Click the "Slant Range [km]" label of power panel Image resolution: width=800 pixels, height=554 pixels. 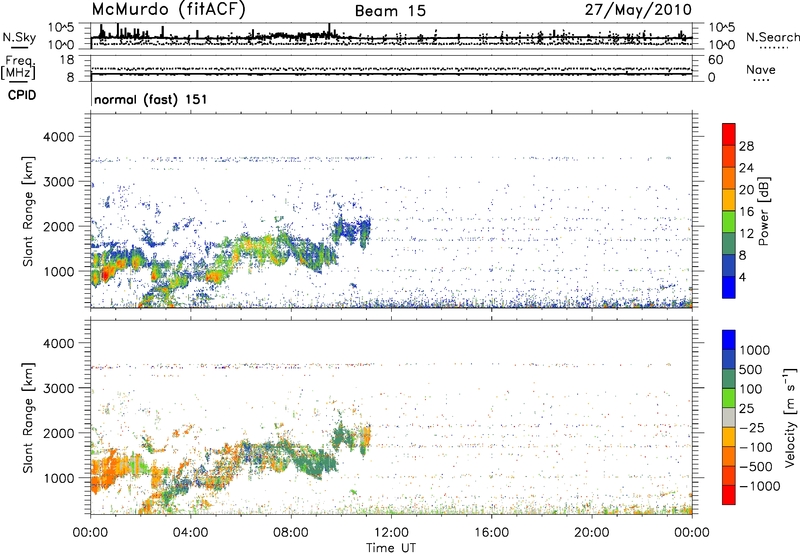click(x=28, y=211)
